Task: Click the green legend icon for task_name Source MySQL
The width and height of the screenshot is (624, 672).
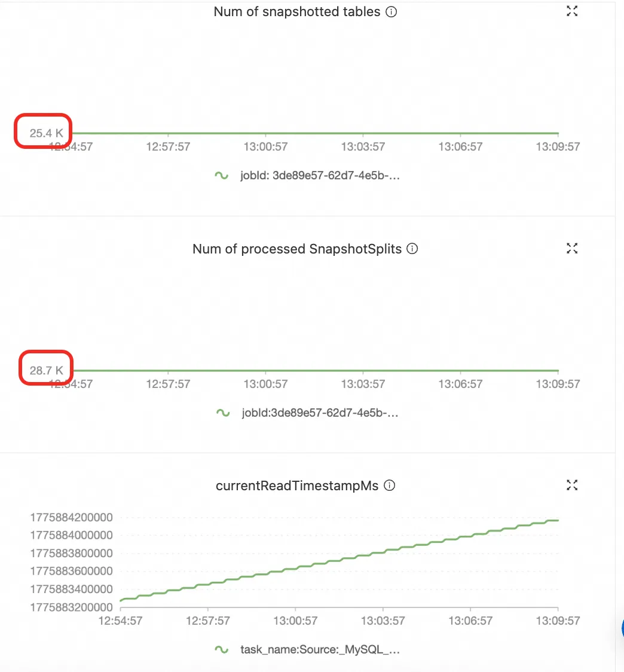Action: click(222, 650)
